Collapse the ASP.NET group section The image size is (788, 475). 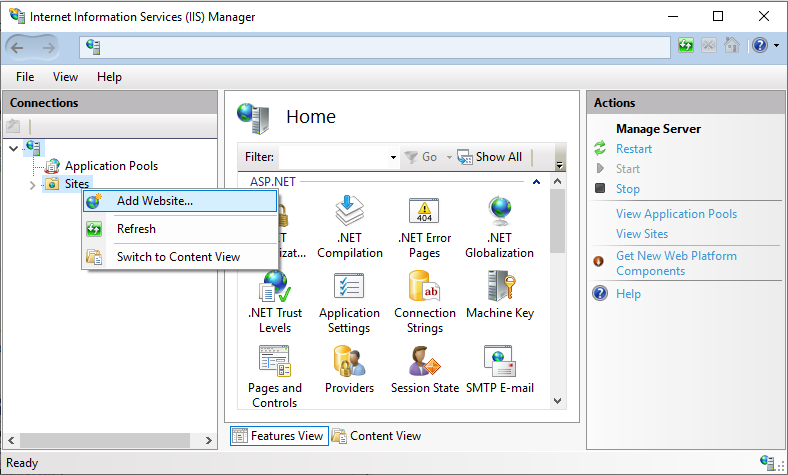(x=536, y=182)
